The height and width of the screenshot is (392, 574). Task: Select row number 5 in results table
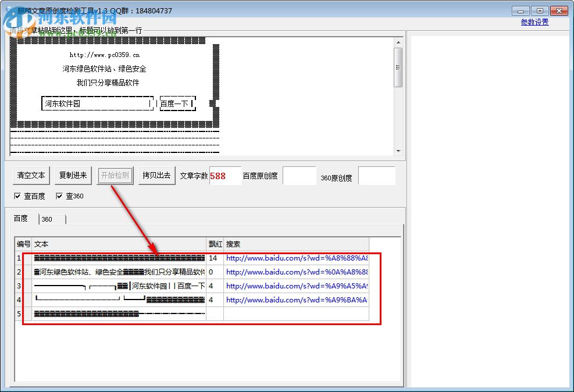pyautogui.click(x=19, y=313)
